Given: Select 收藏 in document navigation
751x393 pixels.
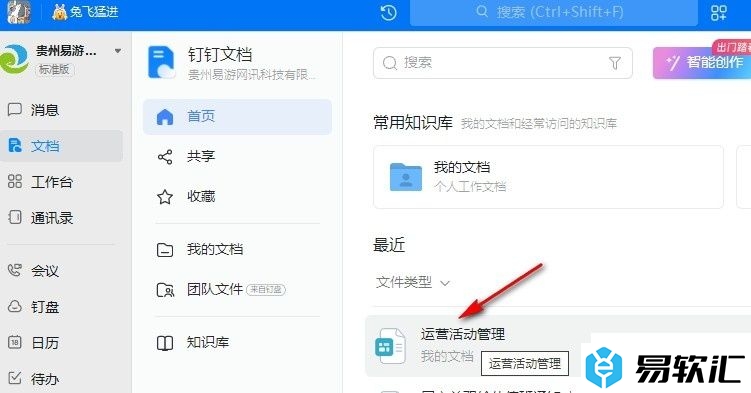Looking at the screenshot, I should pos(237,196).
